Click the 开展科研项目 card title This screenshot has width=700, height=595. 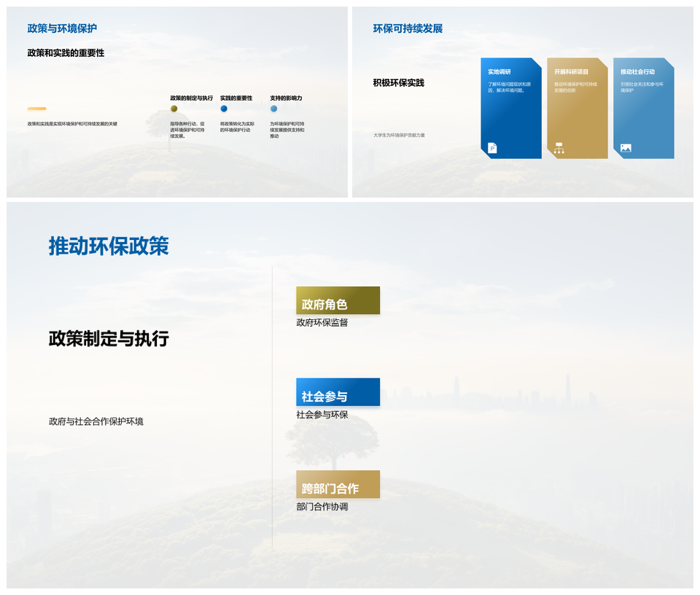pyautogui.click(x=571, y=72)
